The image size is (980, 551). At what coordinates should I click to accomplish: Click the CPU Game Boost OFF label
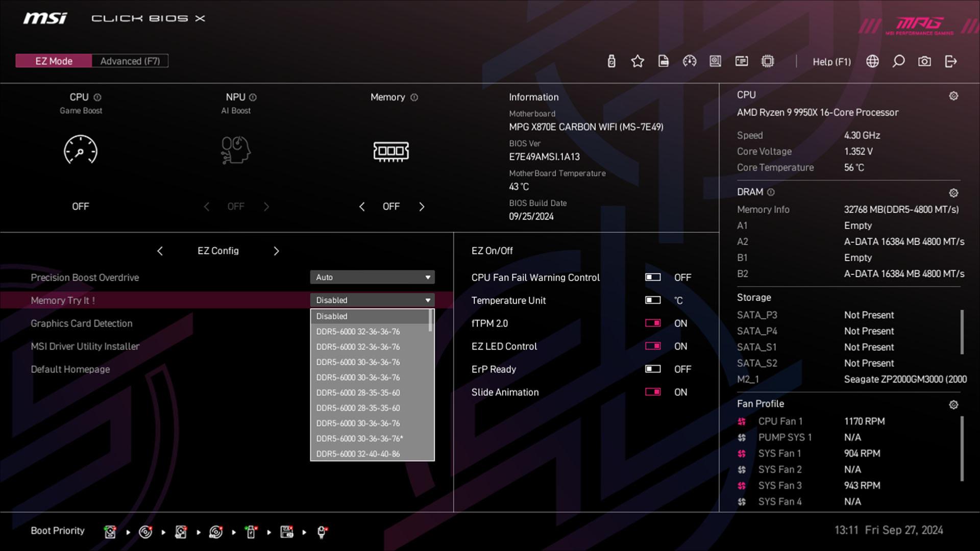tap(80, 207)
